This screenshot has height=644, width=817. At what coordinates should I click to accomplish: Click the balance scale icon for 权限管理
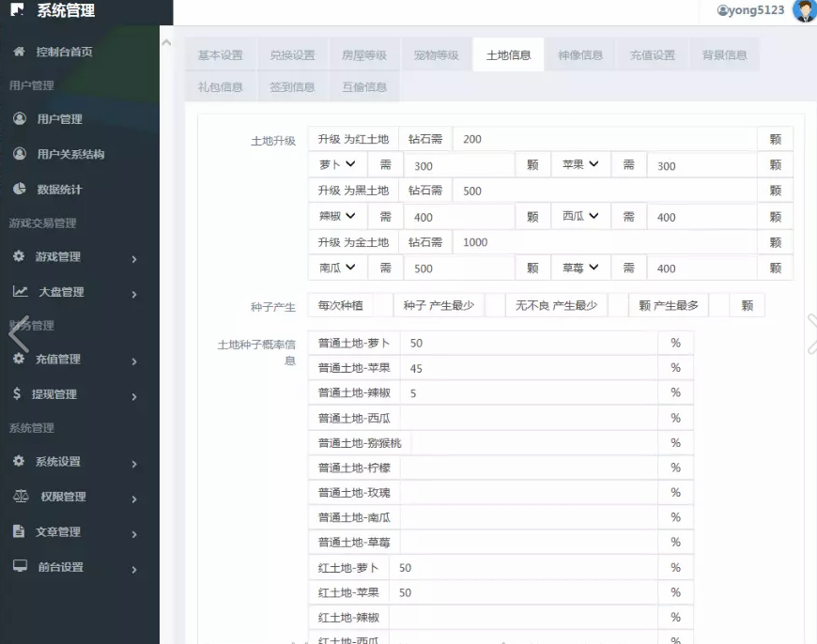tap(21, 497)
